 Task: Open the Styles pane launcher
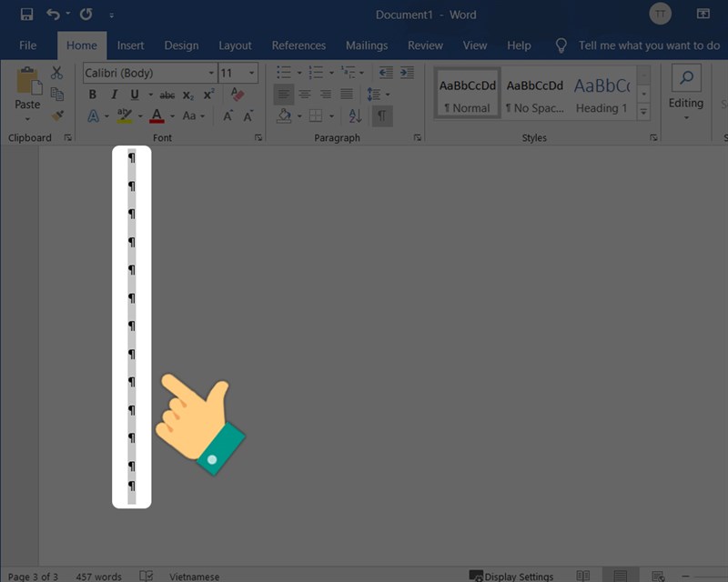pyautogui.click(x=653, y=137)
